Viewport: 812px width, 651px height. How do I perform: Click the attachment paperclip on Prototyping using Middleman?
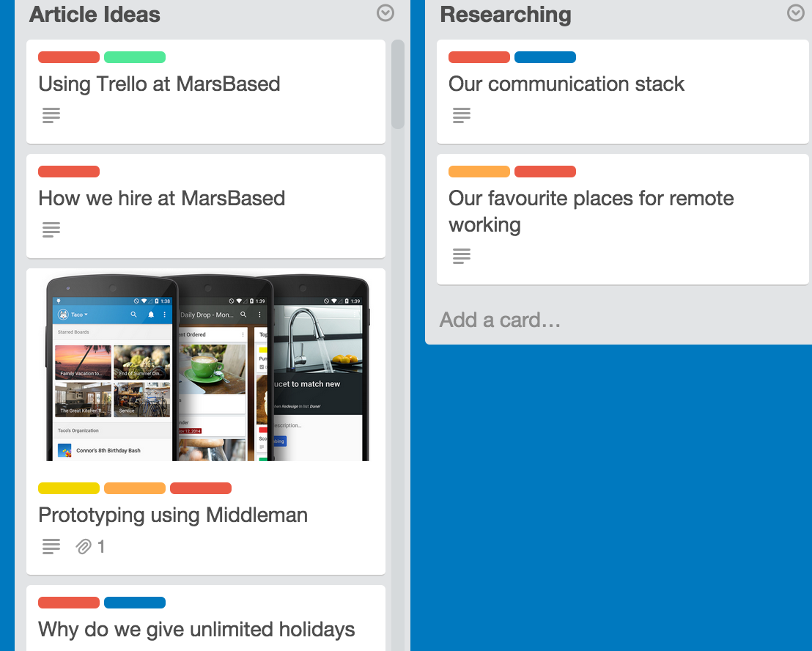(x=82, y=546)
